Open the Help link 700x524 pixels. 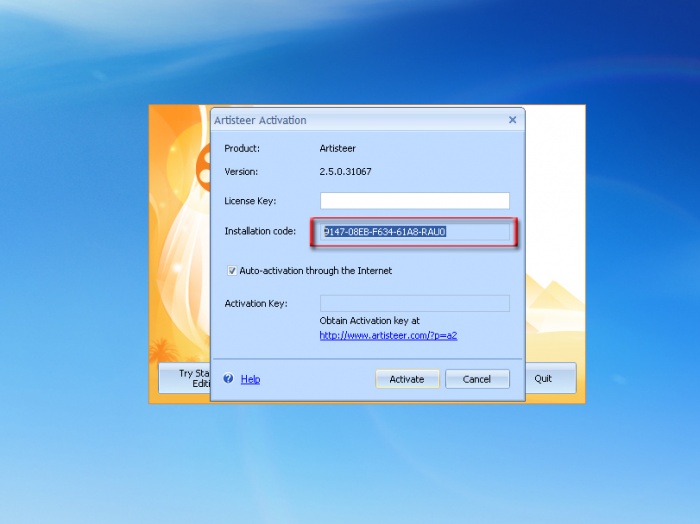pyautogui.click(x=250, y=379)
